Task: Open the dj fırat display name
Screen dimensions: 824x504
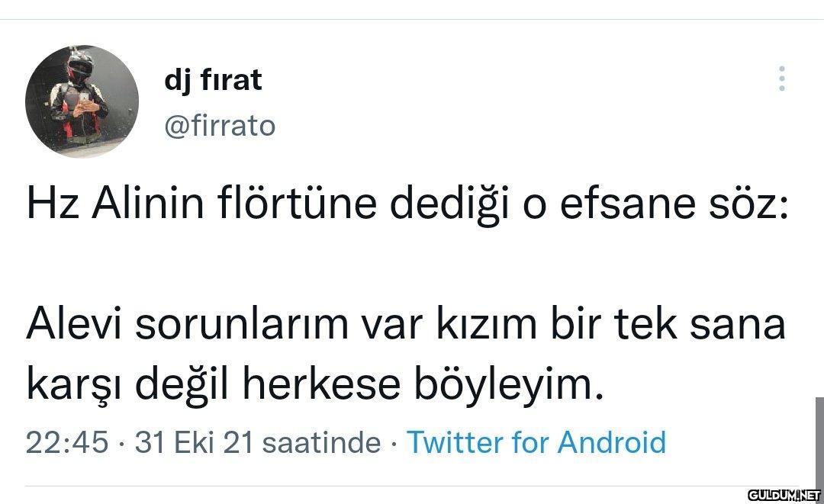Action: pyautogui.click(x=213, y=79)
